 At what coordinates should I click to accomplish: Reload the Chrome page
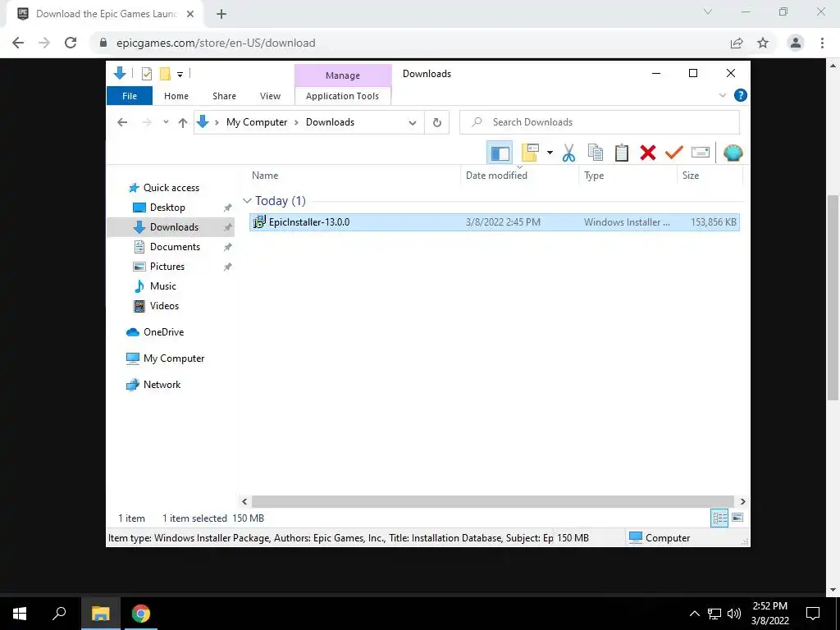coord(71,43)
